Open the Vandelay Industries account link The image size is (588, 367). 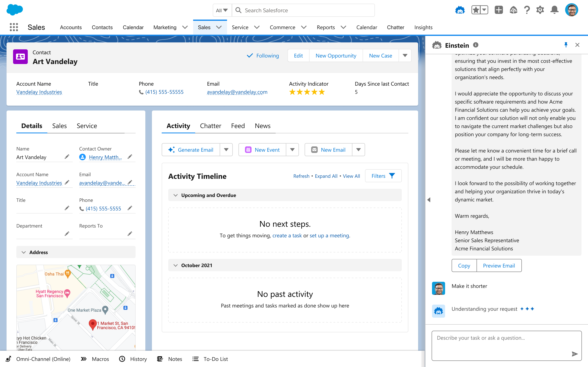pyautogui.click(x=39, y=92)
